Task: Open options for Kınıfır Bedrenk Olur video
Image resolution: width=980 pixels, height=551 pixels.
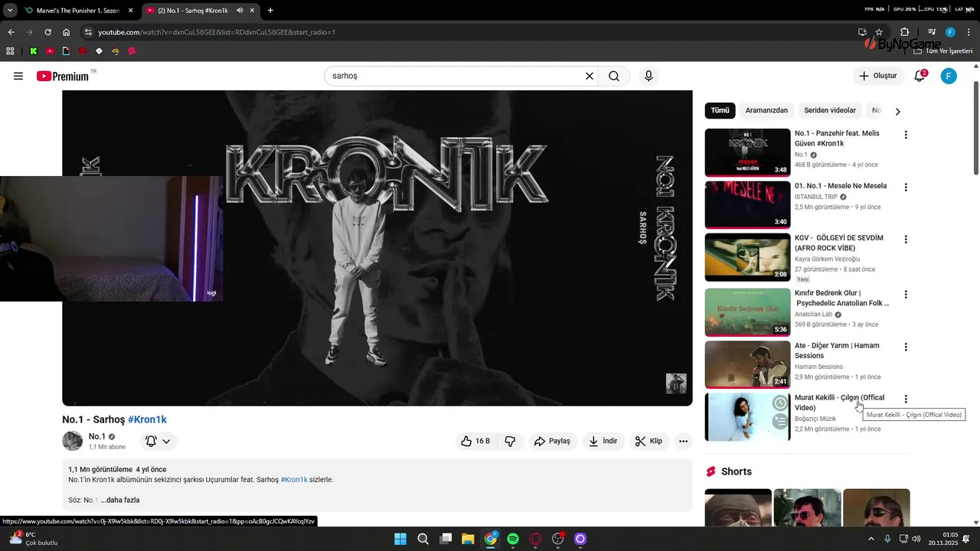Action: [x=906, y=294]
